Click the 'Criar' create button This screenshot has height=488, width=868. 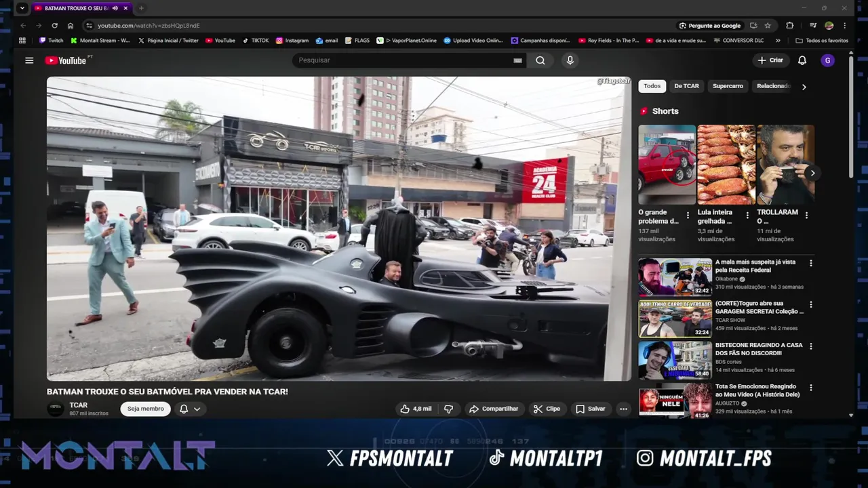[770, 60]
